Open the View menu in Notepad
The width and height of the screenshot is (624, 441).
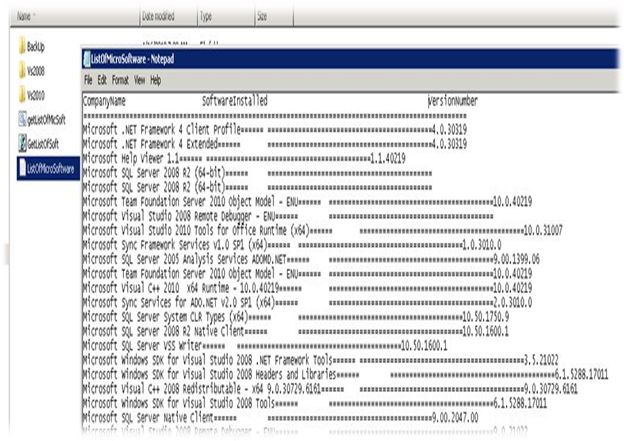click(x=139, y=80)
